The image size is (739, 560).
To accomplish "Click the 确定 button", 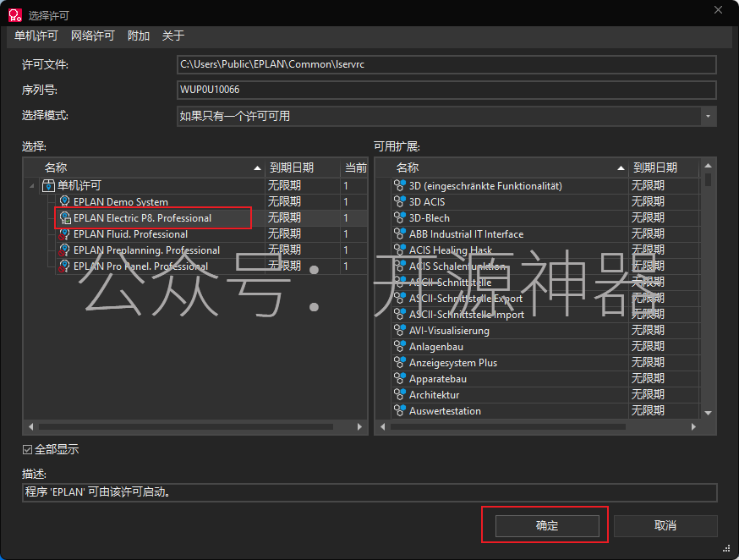I will (x=547, y=525).
